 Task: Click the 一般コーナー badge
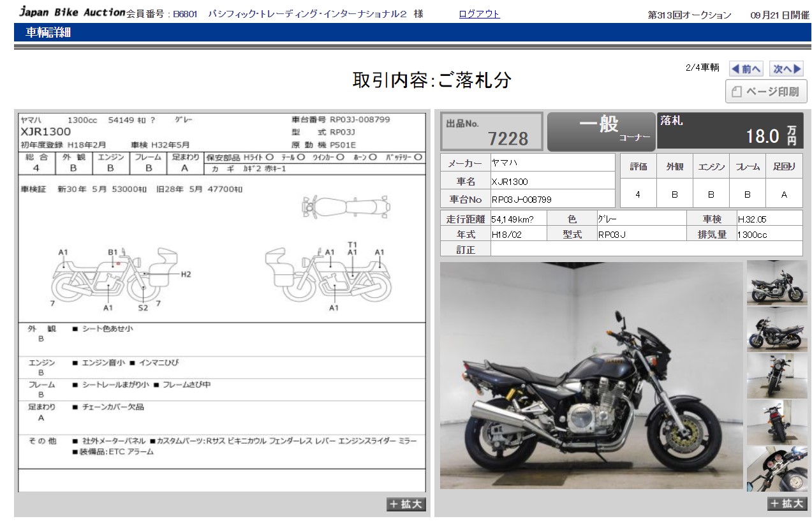(x=601, y=131)
